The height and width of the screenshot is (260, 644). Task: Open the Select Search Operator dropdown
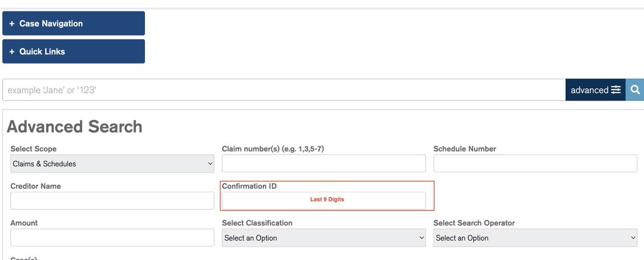(535, 238)
